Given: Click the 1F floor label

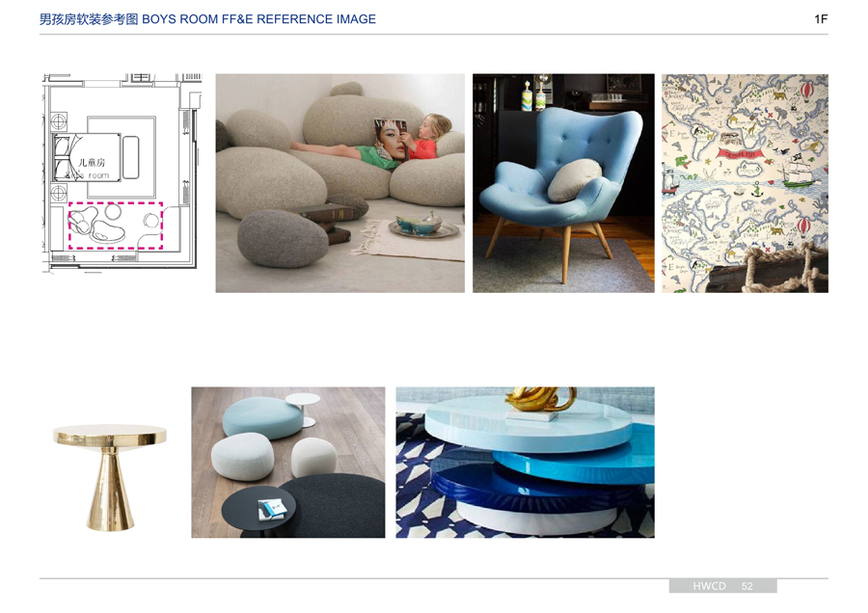Looking at the screenshot, I should pos(821,19).
